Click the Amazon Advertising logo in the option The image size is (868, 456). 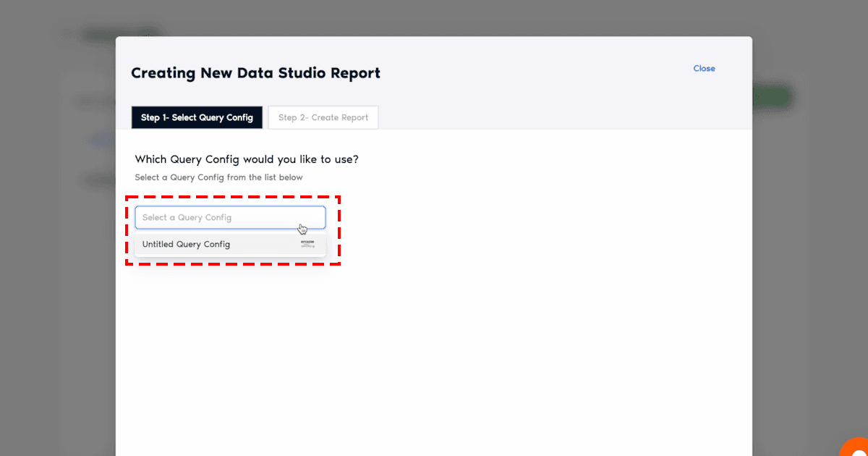coord(307,244)
